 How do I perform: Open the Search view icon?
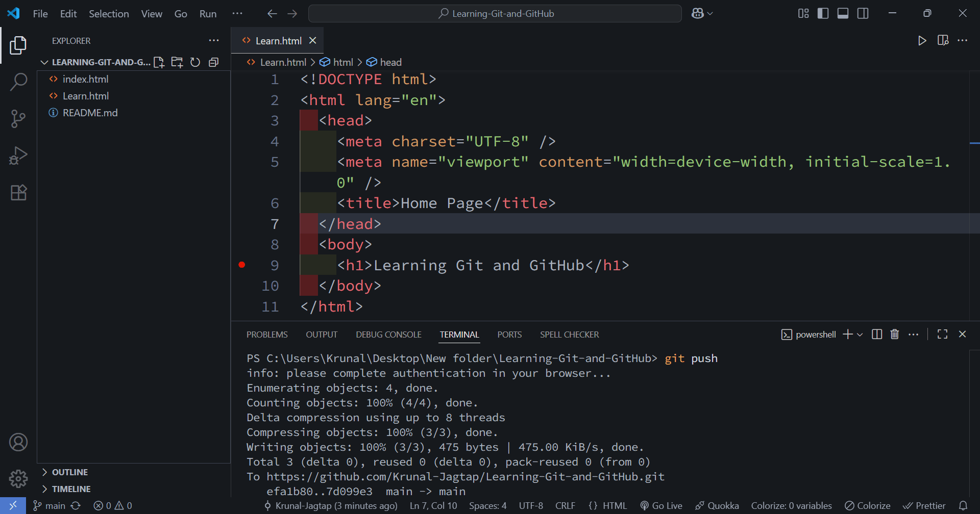pos(18,82)
